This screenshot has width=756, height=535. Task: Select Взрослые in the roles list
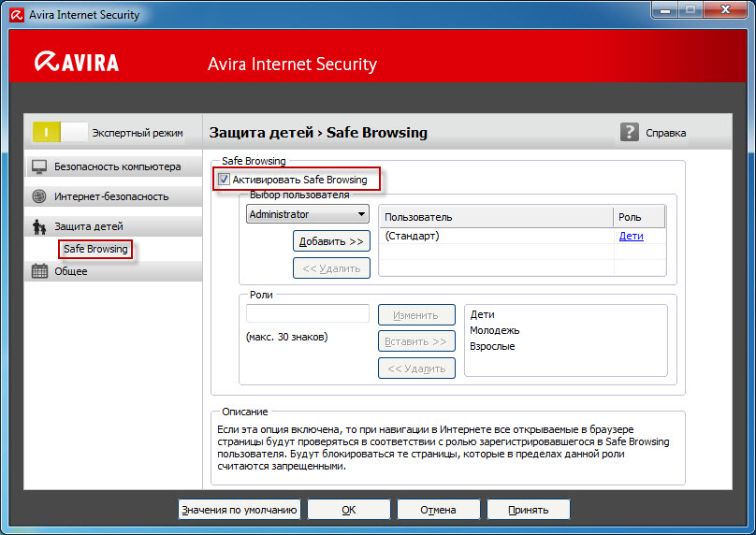click(x=492, y=346)
